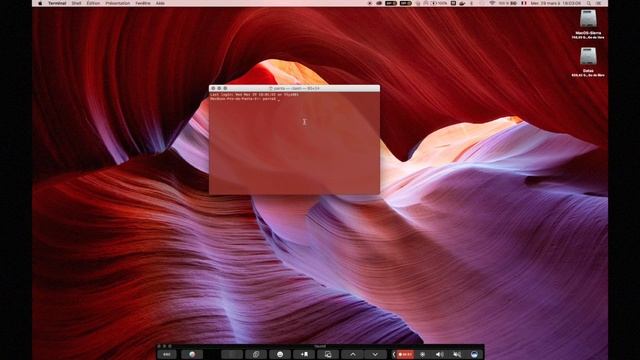Tap the volume button on Touch Bar
The height and width of the screenshot is (360, 640).
pos(440,354)
